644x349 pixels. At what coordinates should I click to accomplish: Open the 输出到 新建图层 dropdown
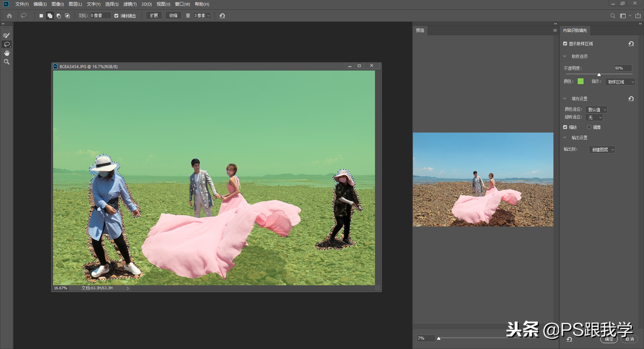(602, 149)
